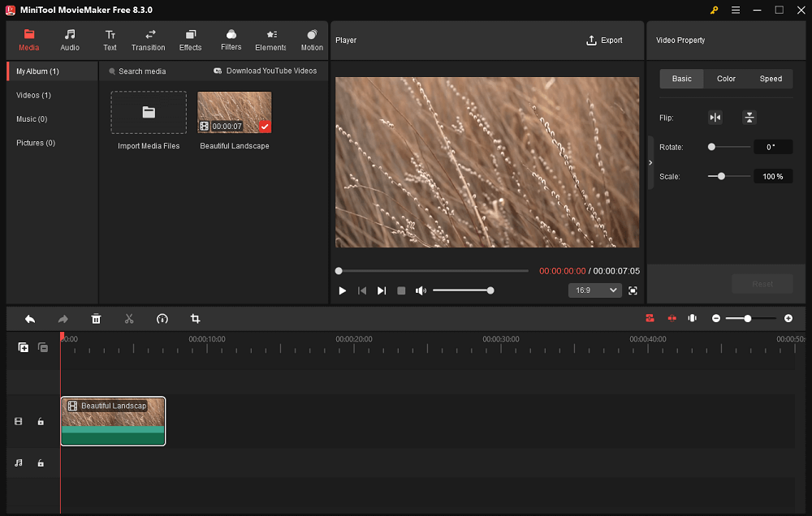Viewport: 812px width, 516px height.
Task: Select My Album (1) category
Action: pyautogui.click(x=52, y=71)
